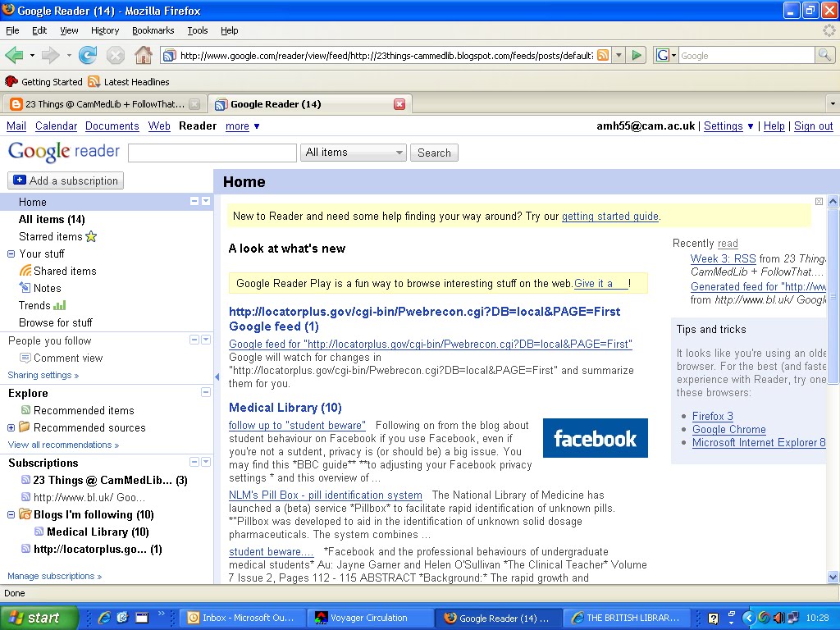Click the Starred items star icon

pyautogui.click(x=91, y=236)
